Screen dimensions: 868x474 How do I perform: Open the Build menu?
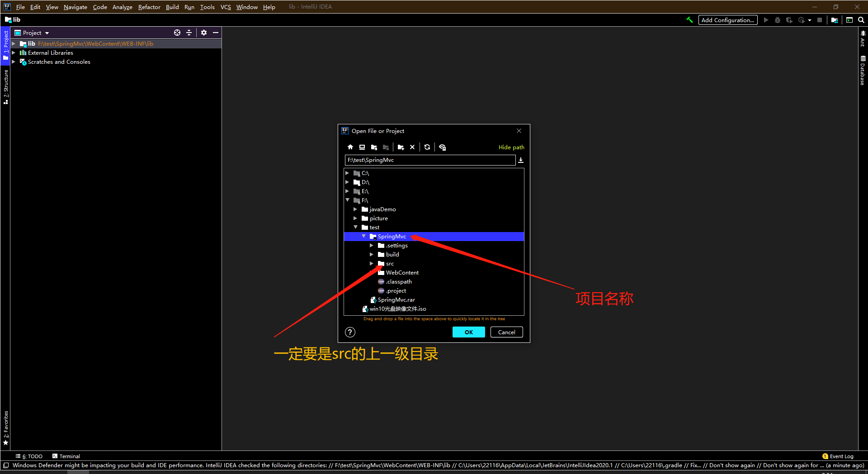(x=172, y=7)
